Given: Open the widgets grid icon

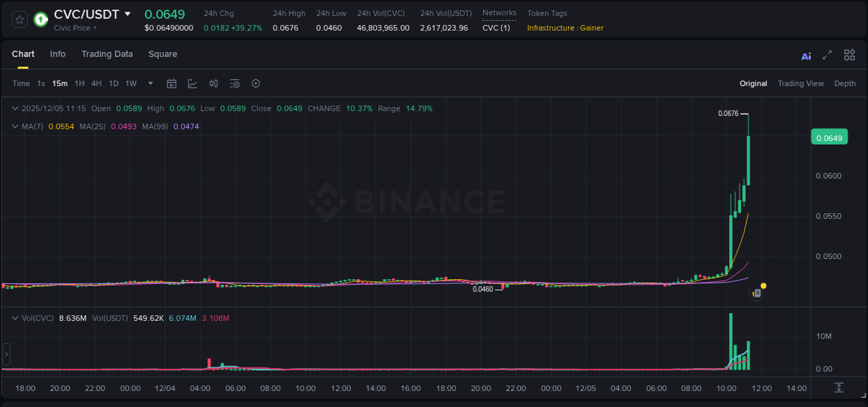Looking at the screenshot, I should pos(849,55).
